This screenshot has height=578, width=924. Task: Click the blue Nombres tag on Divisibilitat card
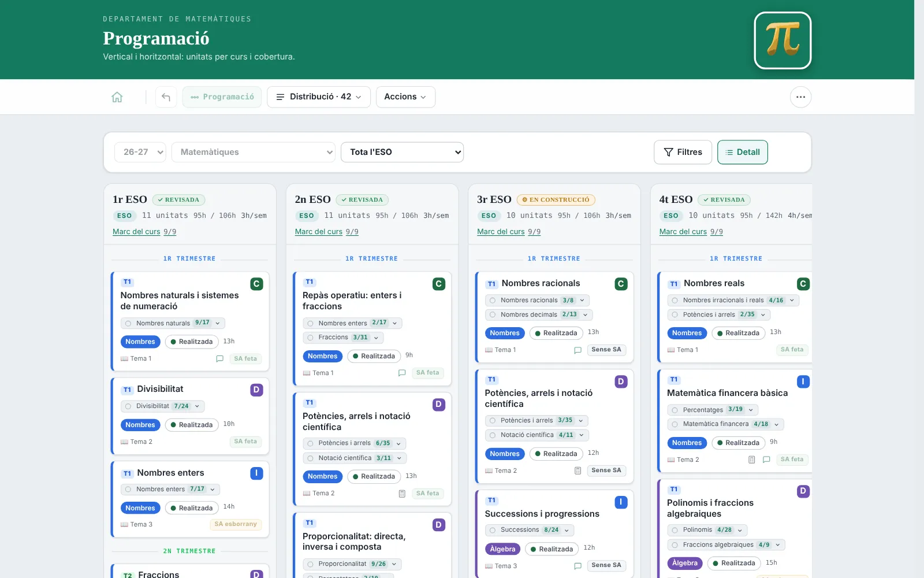point(140,425)
